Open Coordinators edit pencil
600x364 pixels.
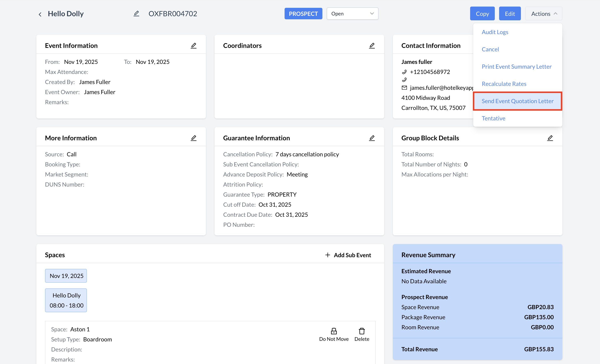372,46
